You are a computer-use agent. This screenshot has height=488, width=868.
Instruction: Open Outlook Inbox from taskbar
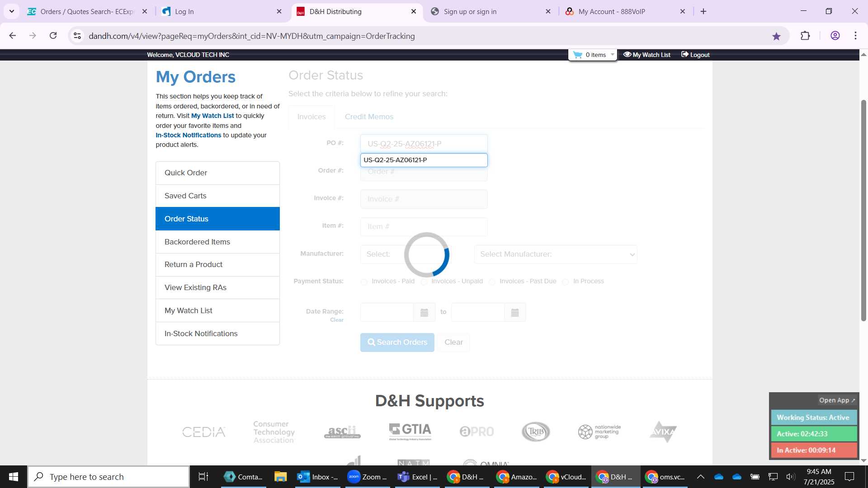(317, 477)
